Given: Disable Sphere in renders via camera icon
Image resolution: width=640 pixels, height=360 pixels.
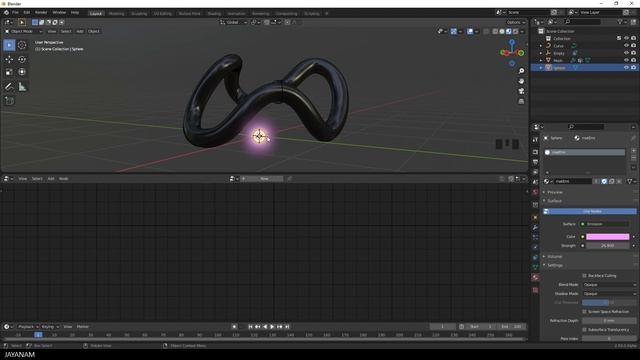Looking at the screenshot, I should coord(633,68).
